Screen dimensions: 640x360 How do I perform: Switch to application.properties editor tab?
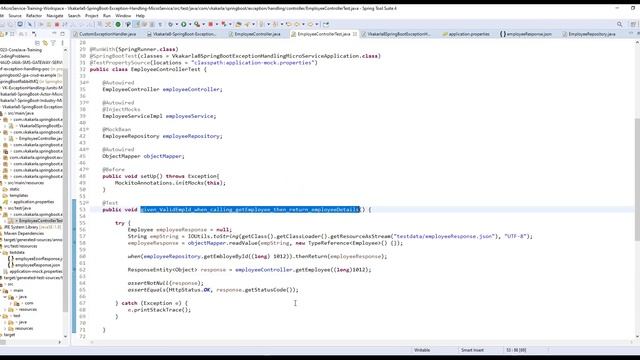click(x=466, y=34)
